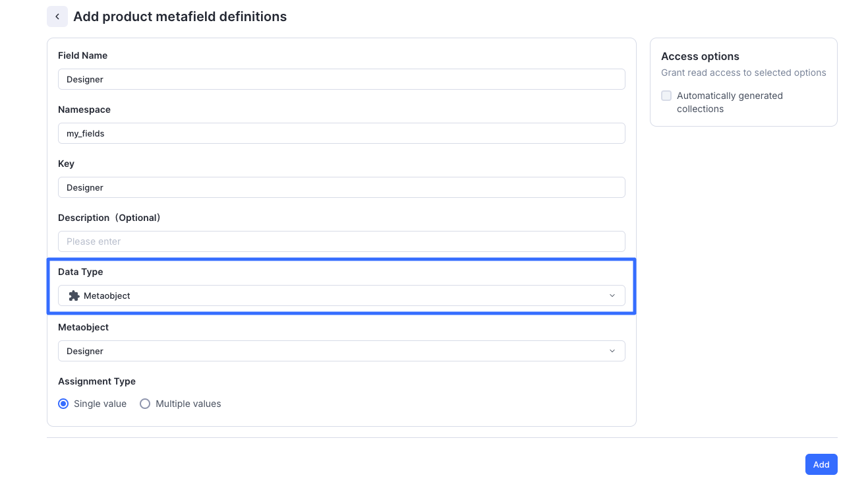Viewport: 868px width, 496px height.
Task: Click the empty Description input field
Action: [341, 241]
